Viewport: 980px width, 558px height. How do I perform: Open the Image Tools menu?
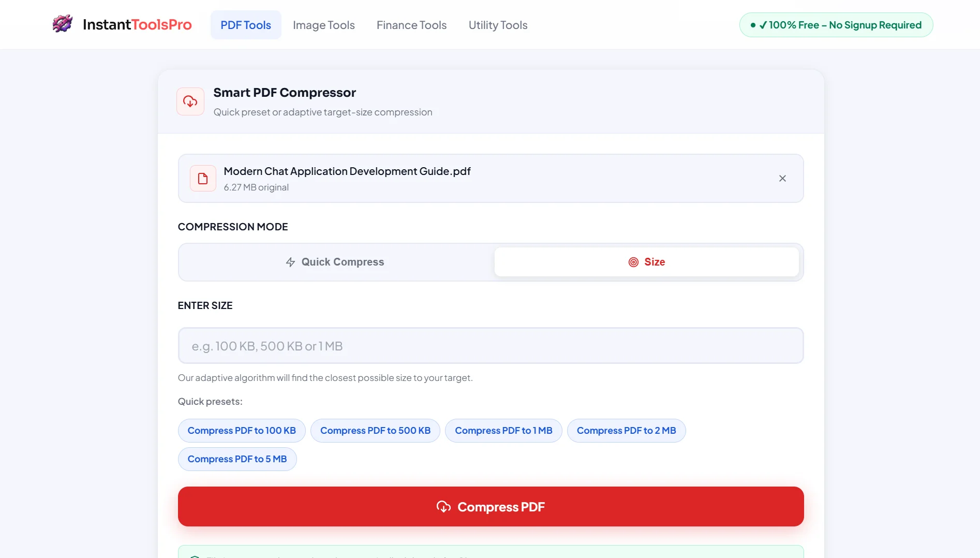coord(323,25)
